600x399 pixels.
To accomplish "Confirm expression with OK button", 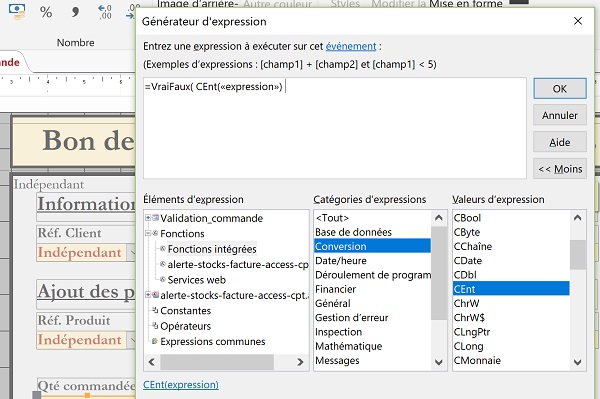I will [x=560, y=89].
